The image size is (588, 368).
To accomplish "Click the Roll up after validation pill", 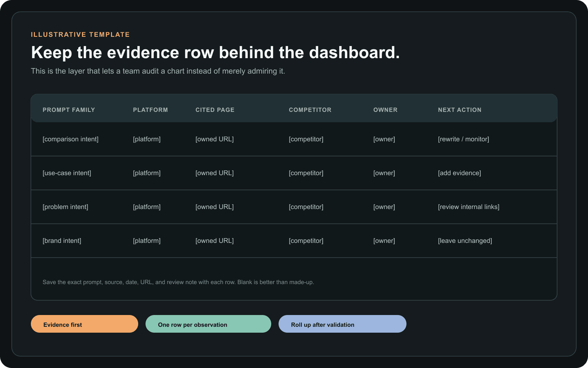I will (x=343, y=324).
